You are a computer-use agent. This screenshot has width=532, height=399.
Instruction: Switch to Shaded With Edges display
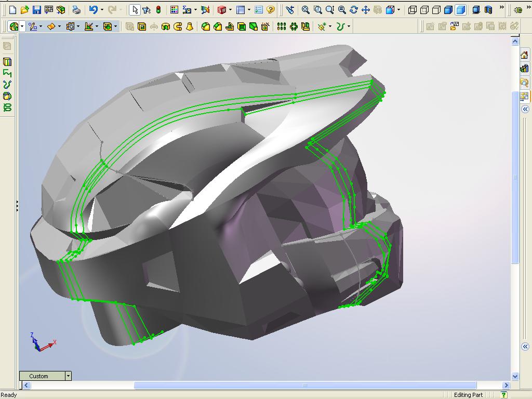coord(448,10)
